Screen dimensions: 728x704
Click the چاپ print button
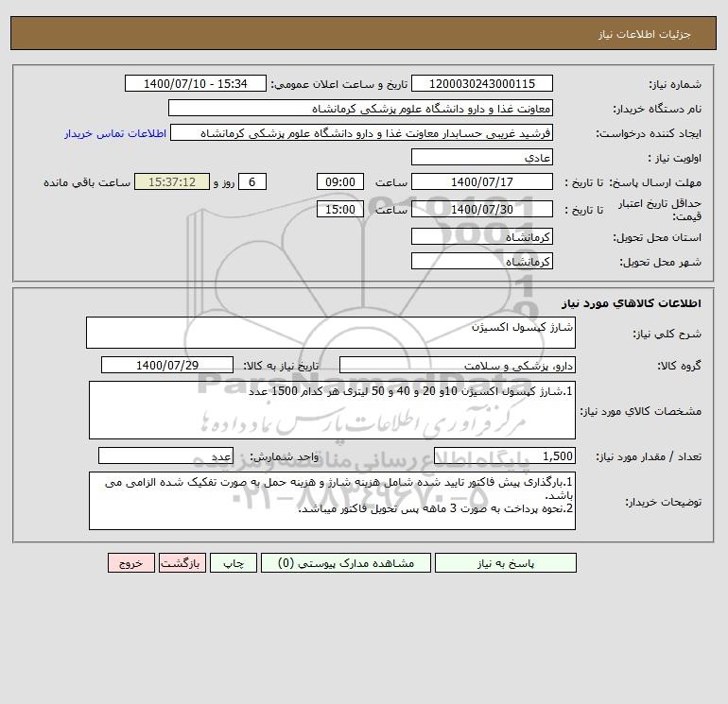[x=234, y=562]
